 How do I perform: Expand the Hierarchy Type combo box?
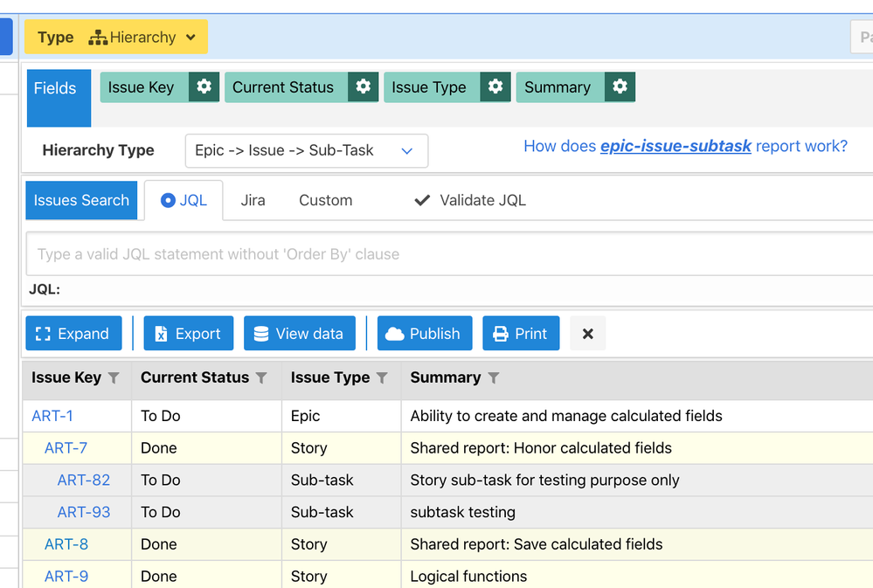tap(306, 150)
